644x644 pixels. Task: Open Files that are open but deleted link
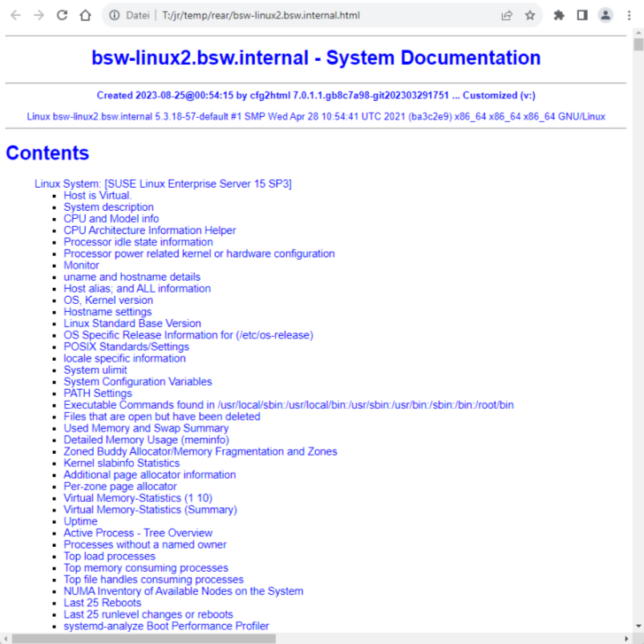tap(162, 416)
